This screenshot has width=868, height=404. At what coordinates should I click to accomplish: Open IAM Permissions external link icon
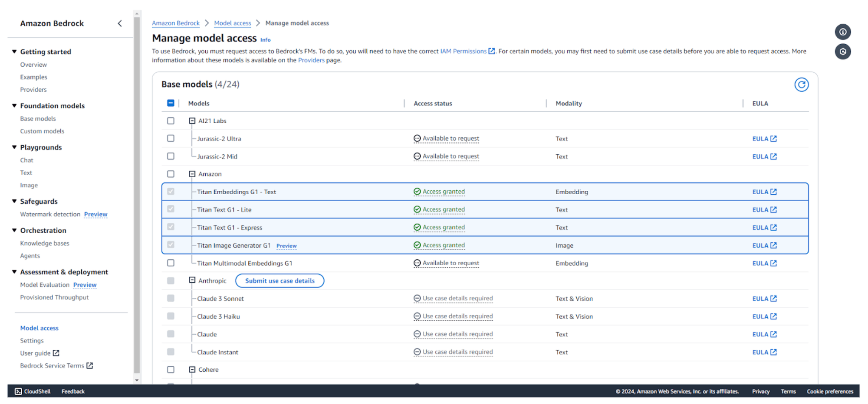tap(491, 51)
